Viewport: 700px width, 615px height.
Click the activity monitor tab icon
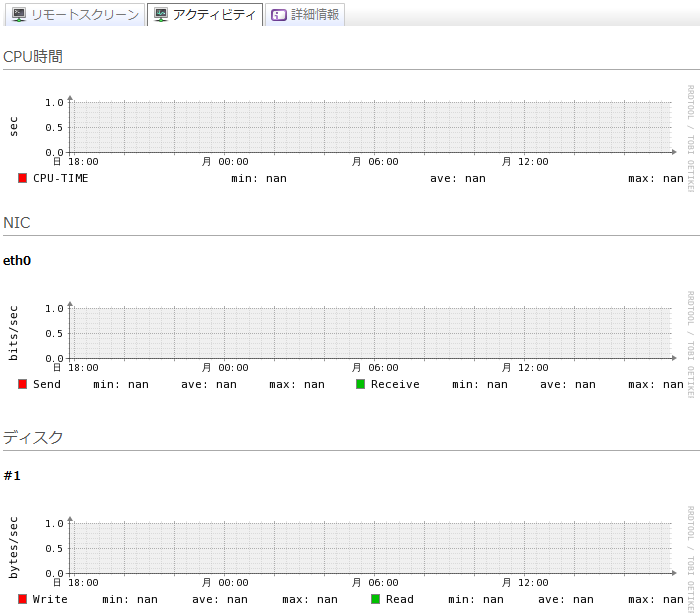pos(161,15)
